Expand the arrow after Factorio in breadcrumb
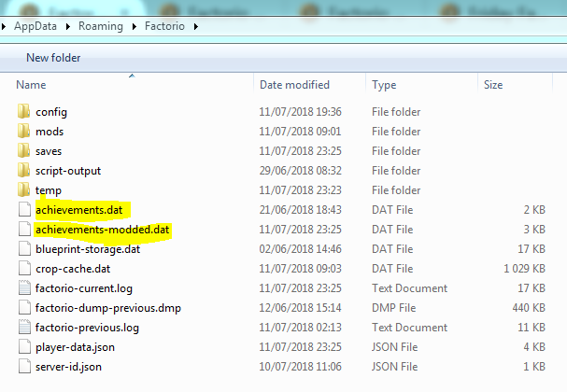567x392 pixels. click(x=196, y=26)
